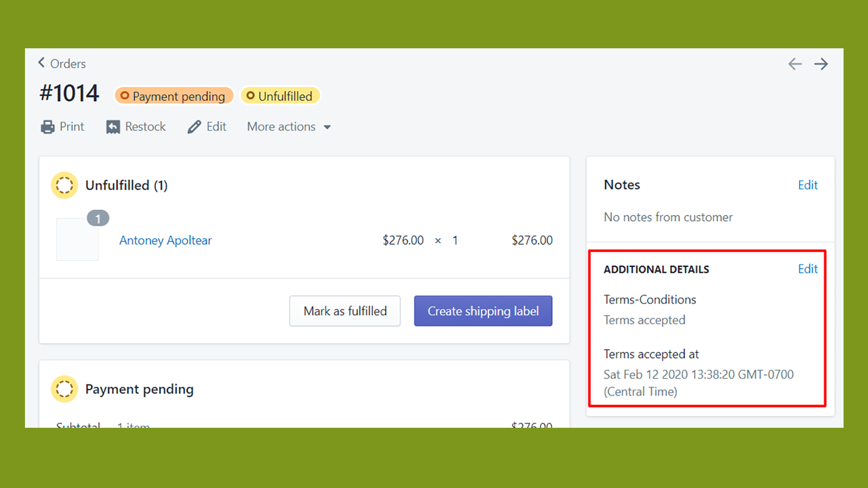Open the Antoney Apoltear product link
Image resolution: width=868 pixels, height=488 pixels.
pyautogui.click(x=165, y=240)
